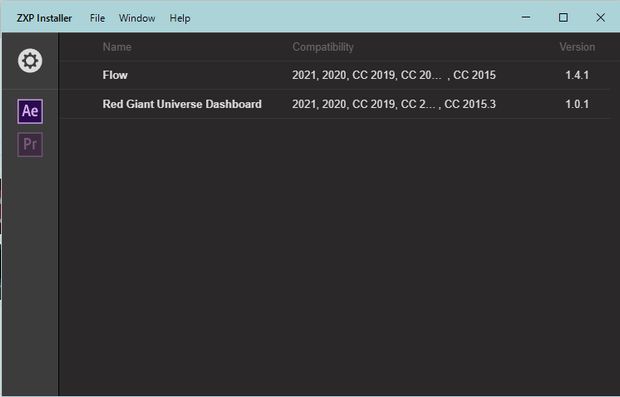Open the Window menu
This screenshot has height=397, width=620.
click(137, 18)
